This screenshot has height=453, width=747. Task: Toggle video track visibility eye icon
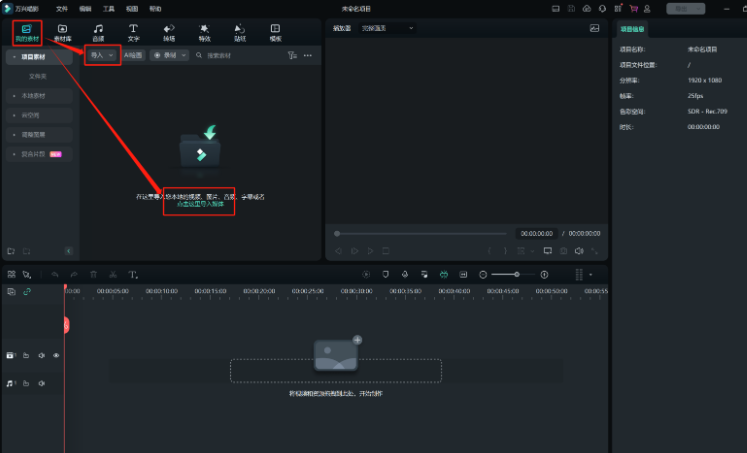[x=56, y=355]
